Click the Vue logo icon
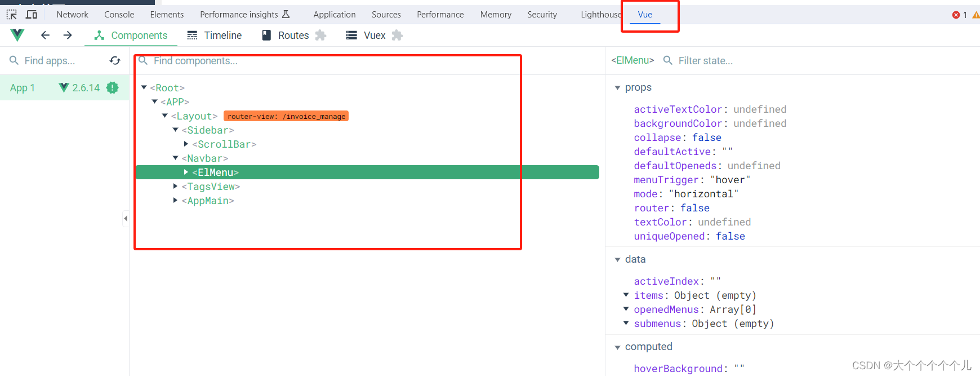The height and width of the screenshot is (376, 980). click(17, 36)
